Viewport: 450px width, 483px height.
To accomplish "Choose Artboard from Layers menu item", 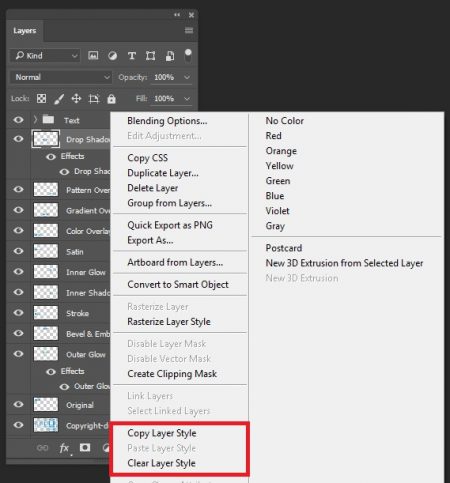I will [x=175, y=262].
